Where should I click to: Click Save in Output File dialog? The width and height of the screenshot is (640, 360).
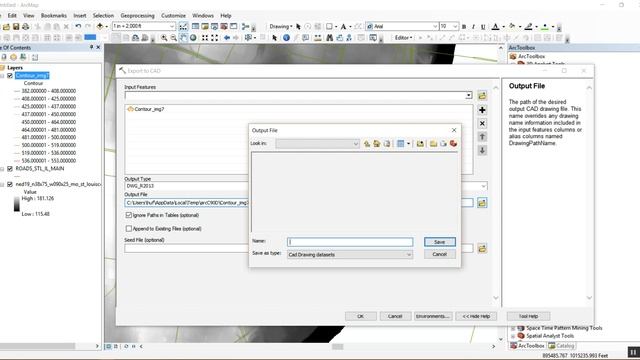(x=440, y=242)
